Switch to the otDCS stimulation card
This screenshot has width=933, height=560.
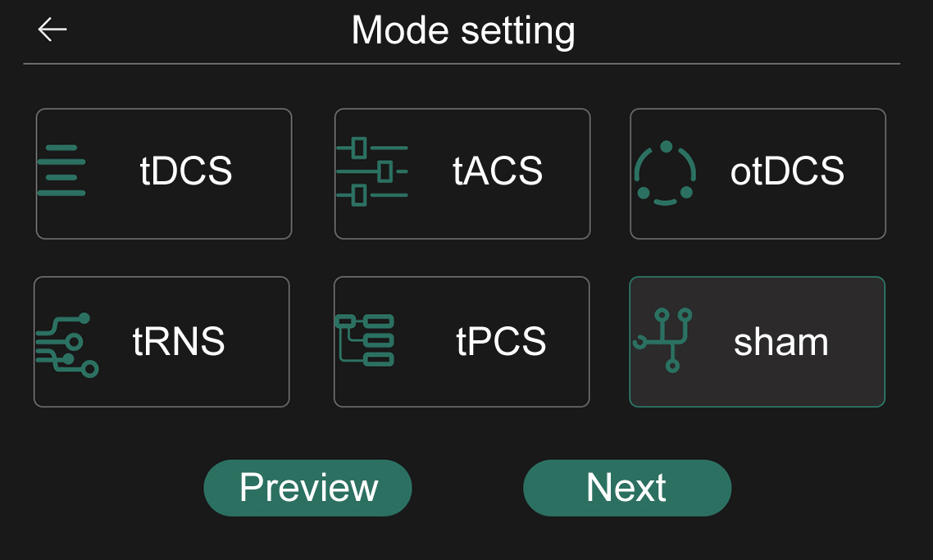(x=758, y=174)
